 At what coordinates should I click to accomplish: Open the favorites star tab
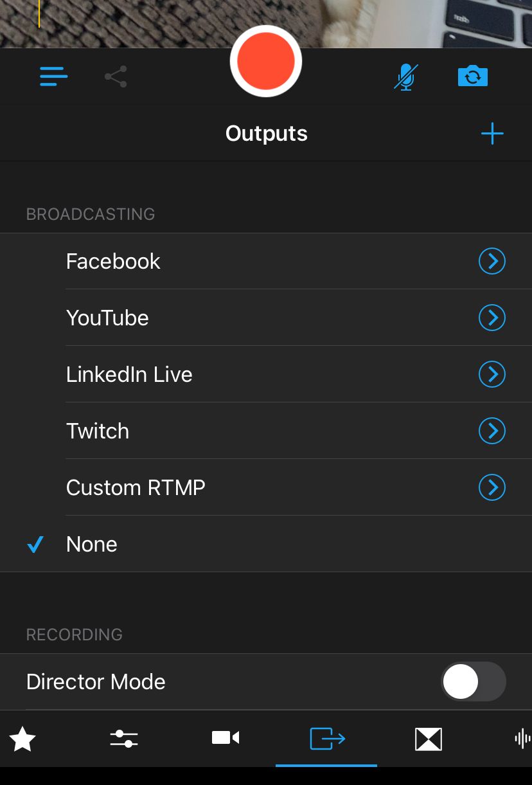coord(23,739)
